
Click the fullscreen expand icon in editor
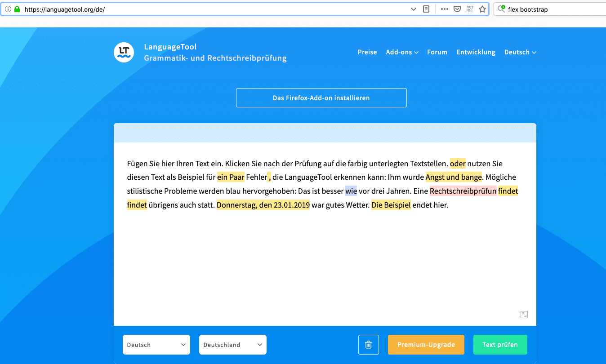point(524,315)
